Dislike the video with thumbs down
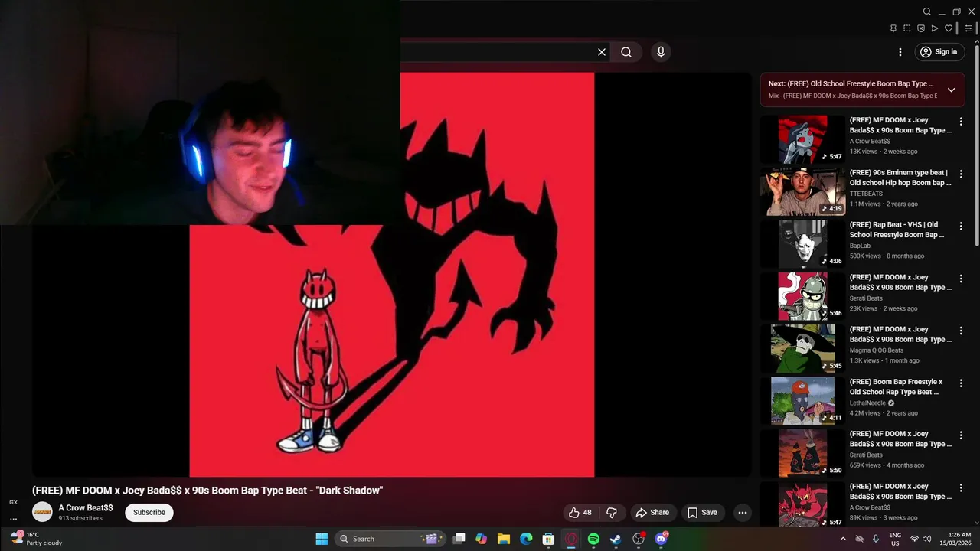The width and height of the screenshot is (980, 551). (x=611, y=513)
